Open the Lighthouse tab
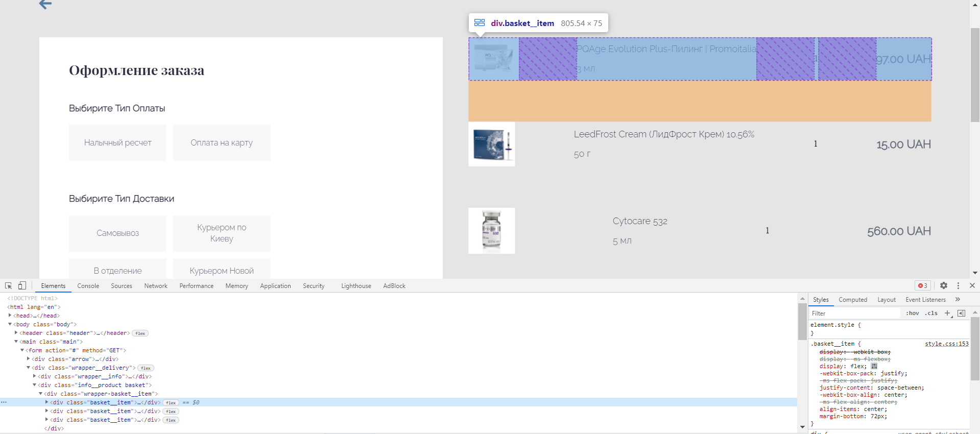Screen dimensions: 980x434 356,286
